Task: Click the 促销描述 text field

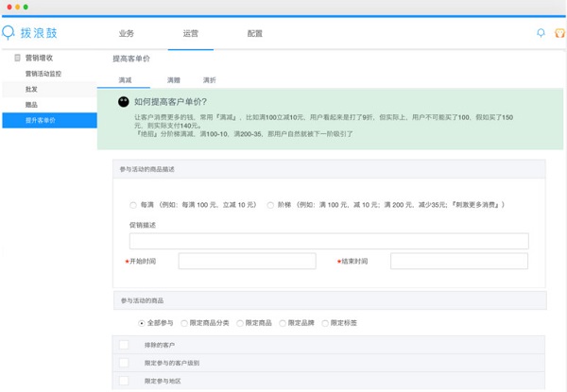Action: pyautogui.click(x=328, y=241)
